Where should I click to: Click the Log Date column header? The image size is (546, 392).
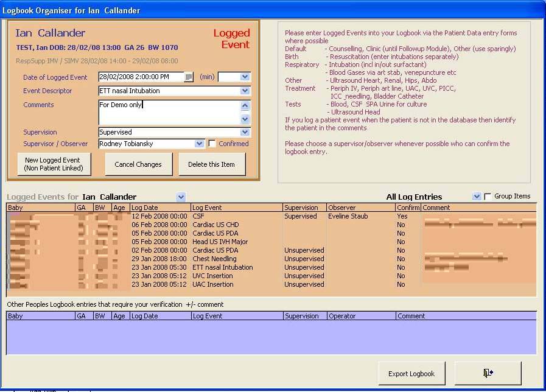[160, 208]
